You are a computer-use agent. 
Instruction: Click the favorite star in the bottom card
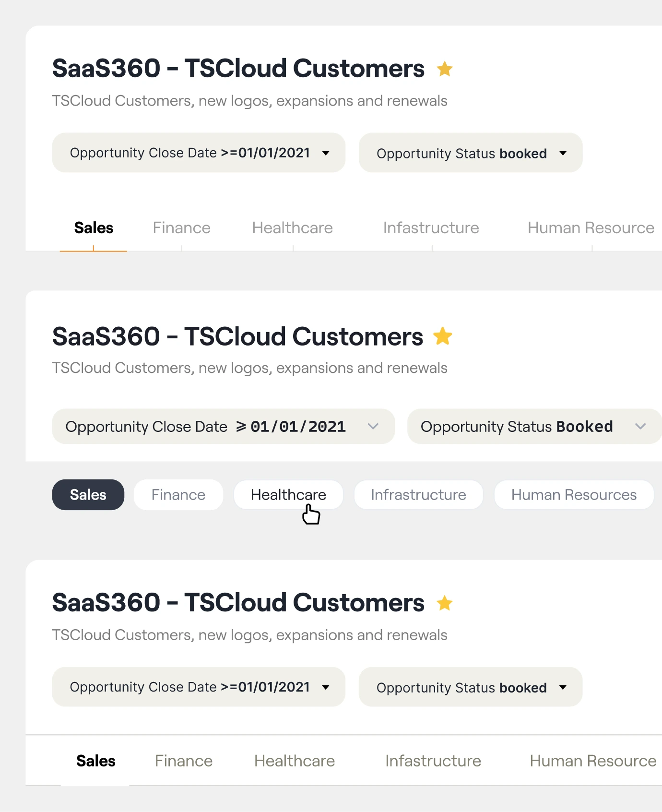[445, 603]
